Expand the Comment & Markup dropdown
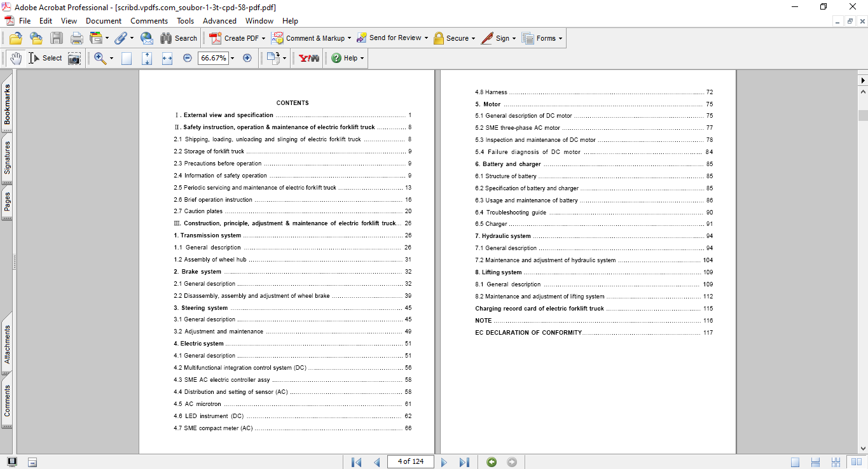The height and width of the screenshot is (469, 868). click(350, 38)
